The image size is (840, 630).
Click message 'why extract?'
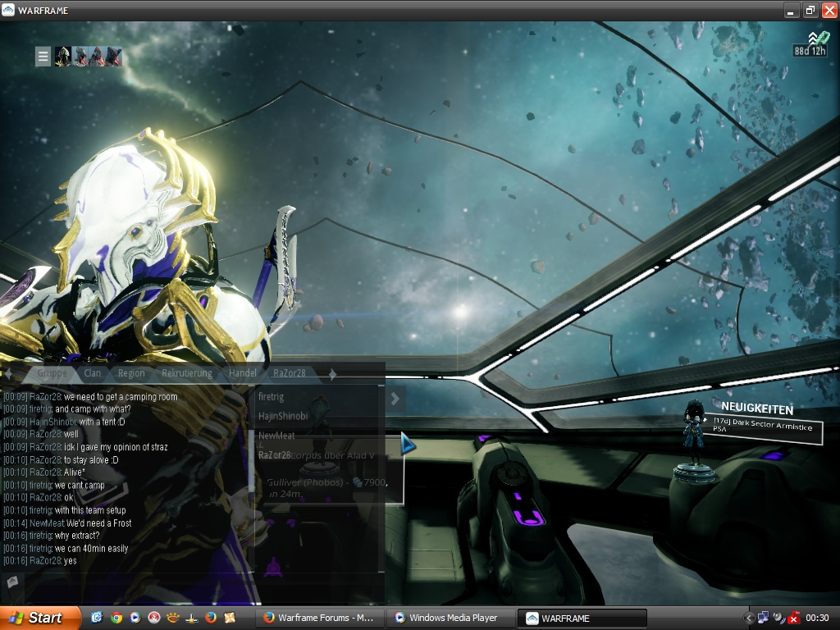click(x=77, y=536)
